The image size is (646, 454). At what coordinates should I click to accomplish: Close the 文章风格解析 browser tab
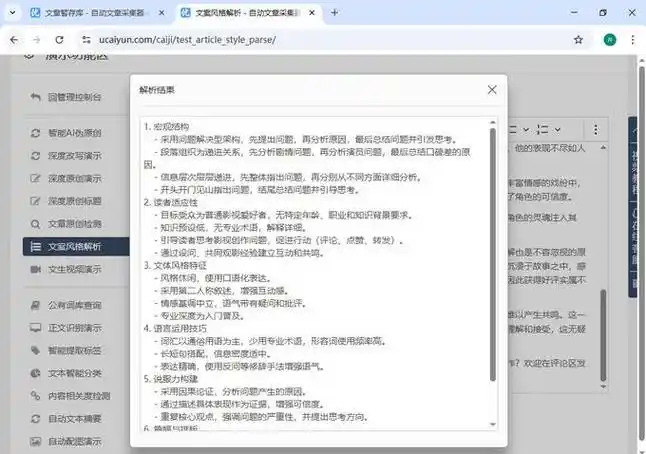(312, 13)
